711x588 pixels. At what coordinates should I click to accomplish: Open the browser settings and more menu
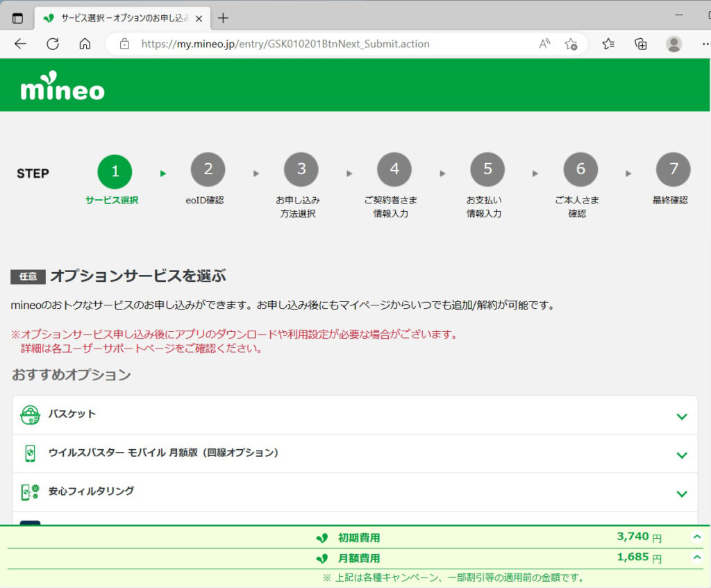[x=705, y=44]
